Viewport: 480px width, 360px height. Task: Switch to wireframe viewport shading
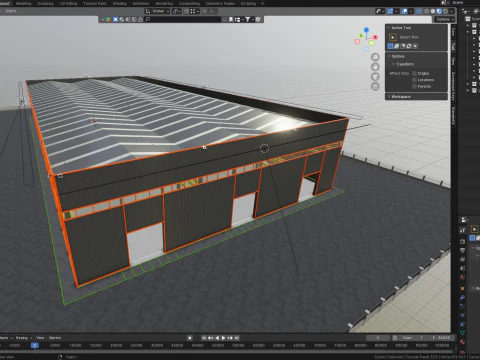click(x=427, y=11)
